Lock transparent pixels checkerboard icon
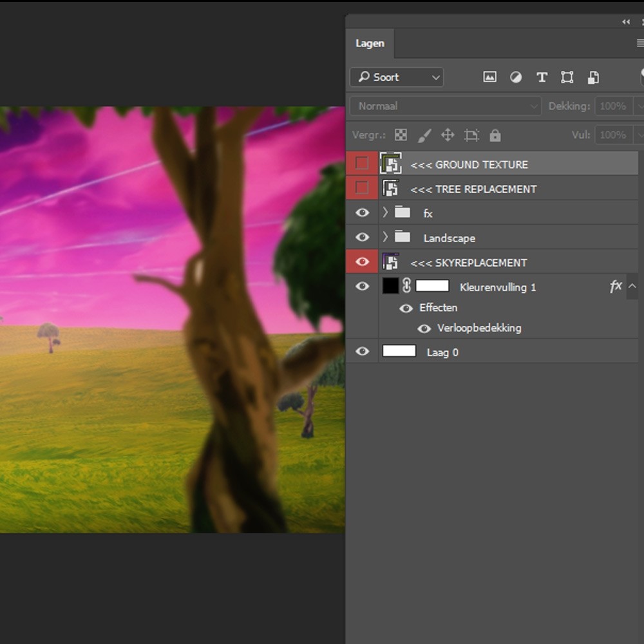644x644 pixels. click(x=401, y=135)
